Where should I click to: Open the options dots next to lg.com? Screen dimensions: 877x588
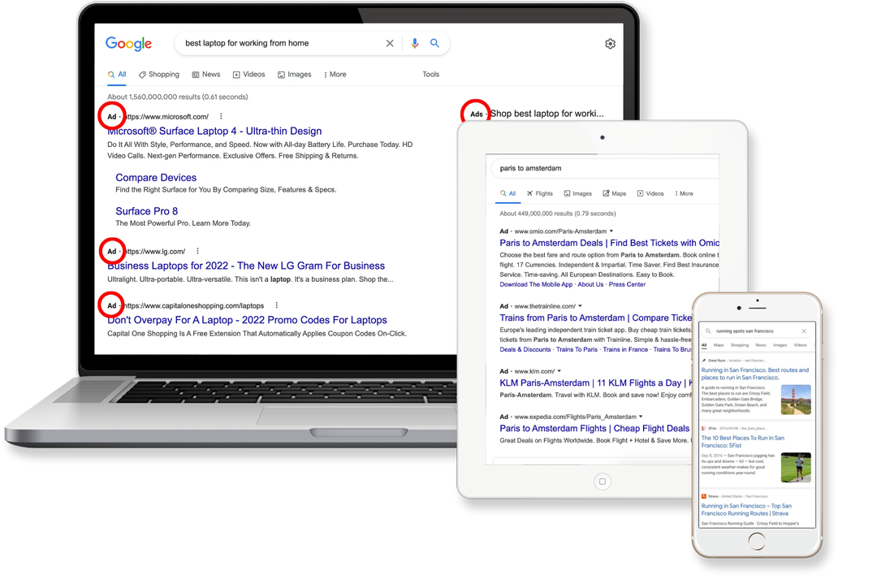[197, 251]
